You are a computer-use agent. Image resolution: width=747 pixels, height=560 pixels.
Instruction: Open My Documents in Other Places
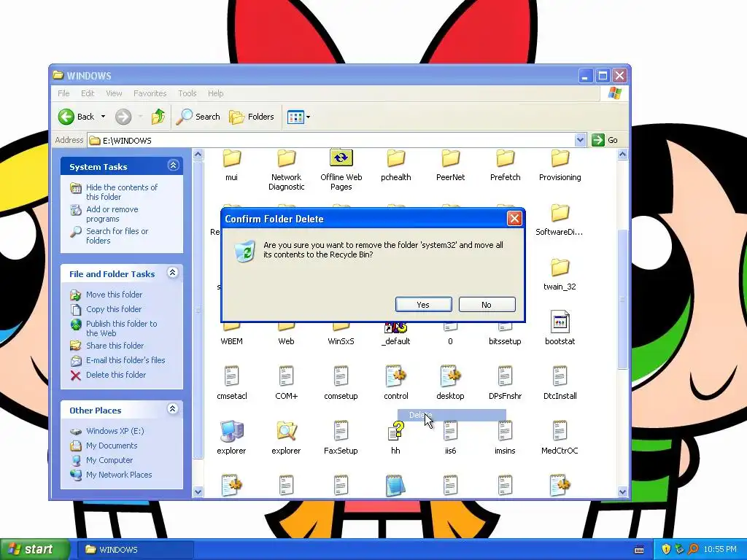[x=112, y=446]
